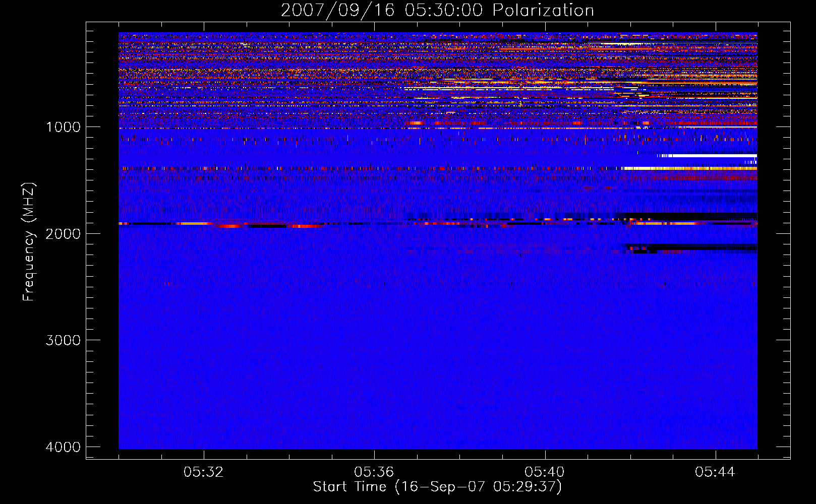The image size is (816, 504).
Task: Click the white band above 1400 MHz at right
Action: [707, 156]
